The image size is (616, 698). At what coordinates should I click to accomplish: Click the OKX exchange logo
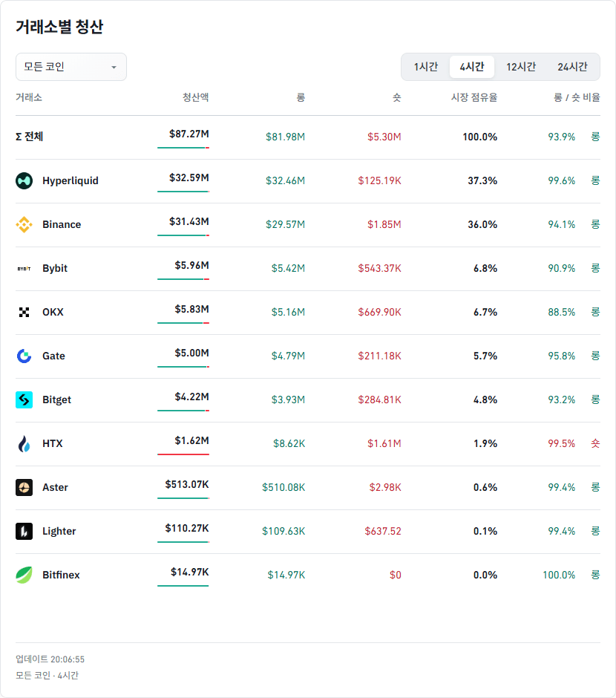(24, 312)
